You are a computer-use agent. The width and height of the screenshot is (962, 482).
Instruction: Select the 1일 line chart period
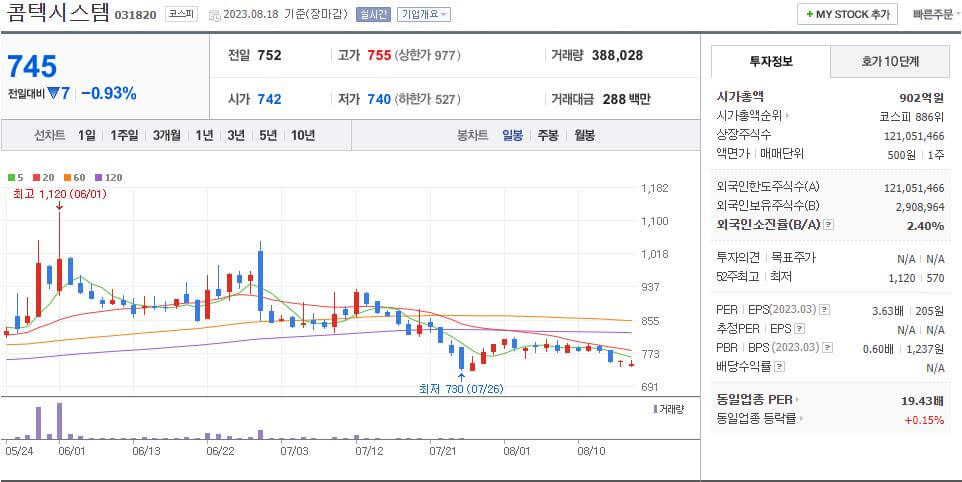(x=87, y=136)
